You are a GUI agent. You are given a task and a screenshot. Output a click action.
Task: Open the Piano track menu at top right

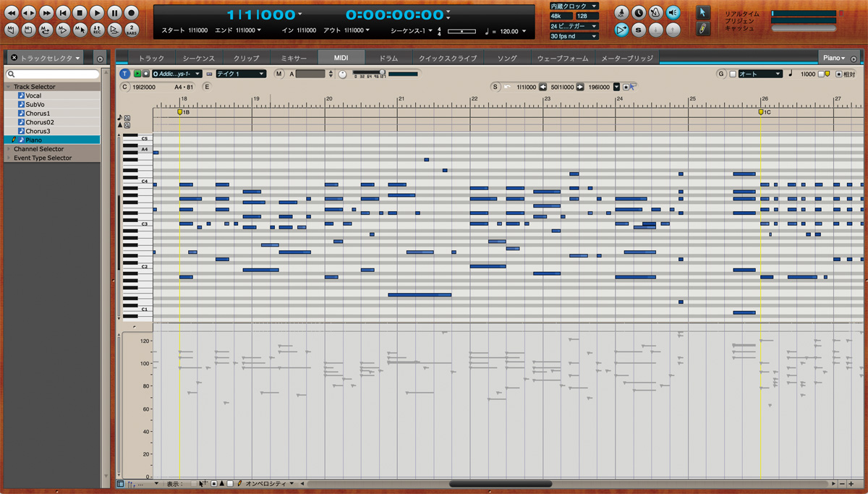point(834,58)
